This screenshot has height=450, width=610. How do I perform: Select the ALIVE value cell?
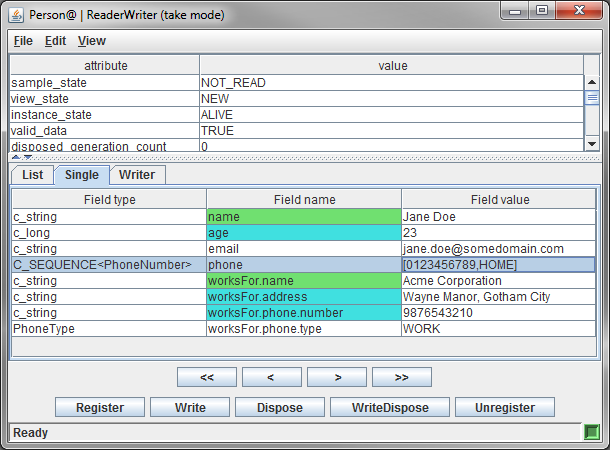(392, 114)
